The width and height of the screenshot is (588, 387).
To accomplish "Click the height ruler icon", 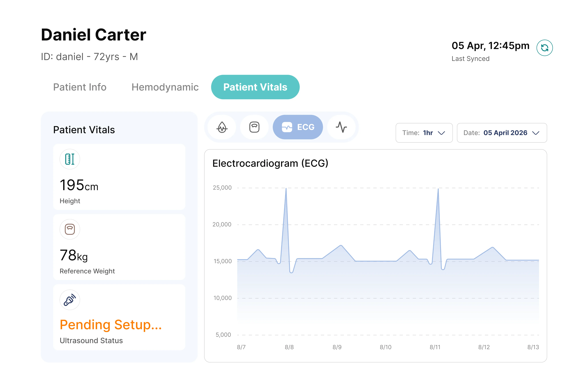I will 70,159.
